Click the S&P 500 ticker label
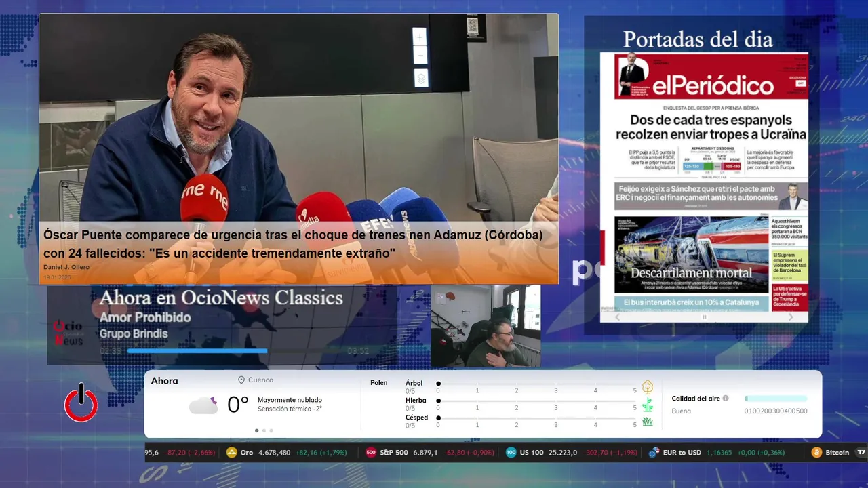The height and width of the screenshot is (488, 868). (394, 453)
